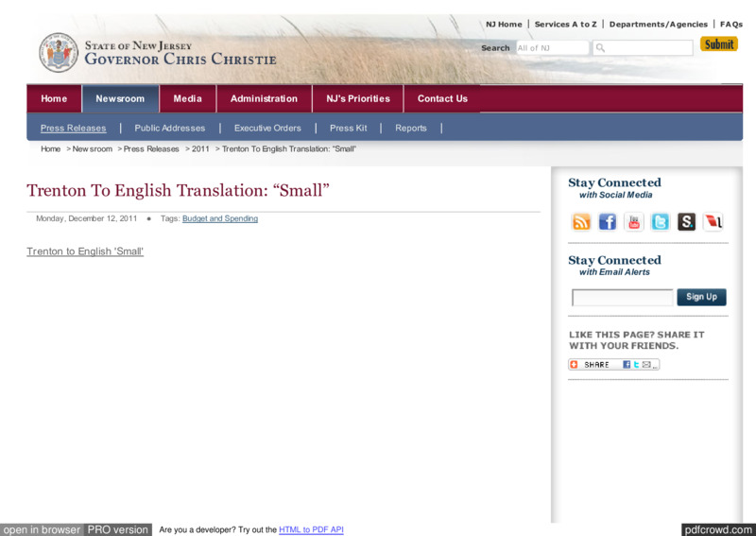Open the Facebook social media icon
The image size is (756, 536).
(608, 222)
